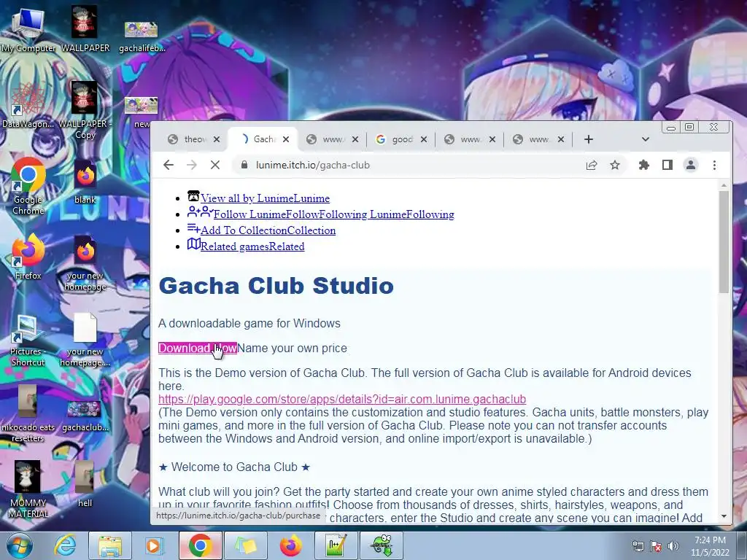Open the Windows Start menu
The height and width of the screenshot is (560, 747).
(x=19, y=545)
